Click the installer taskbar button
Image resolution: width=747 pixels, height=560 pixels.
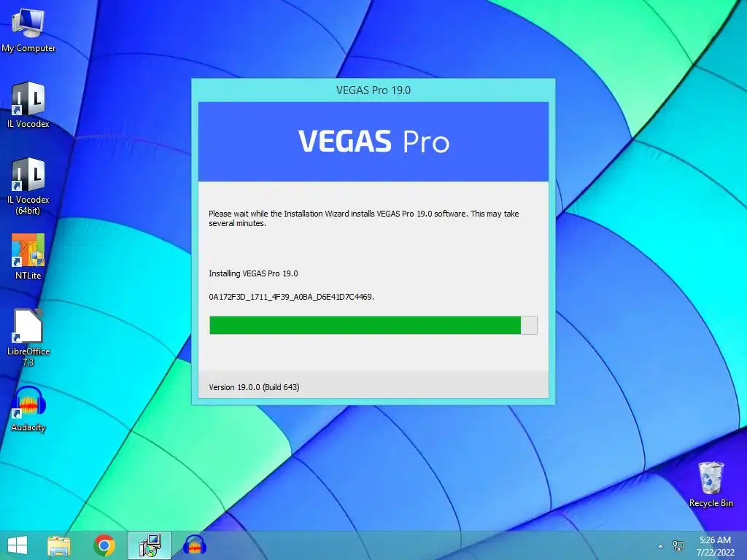point(150,545)
